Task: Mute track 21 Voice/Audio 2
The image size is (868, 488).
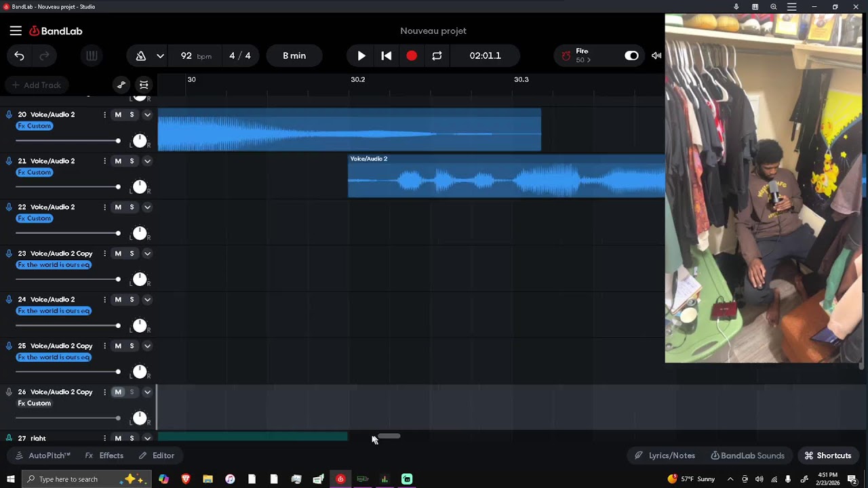Action: tap(118, 161)
